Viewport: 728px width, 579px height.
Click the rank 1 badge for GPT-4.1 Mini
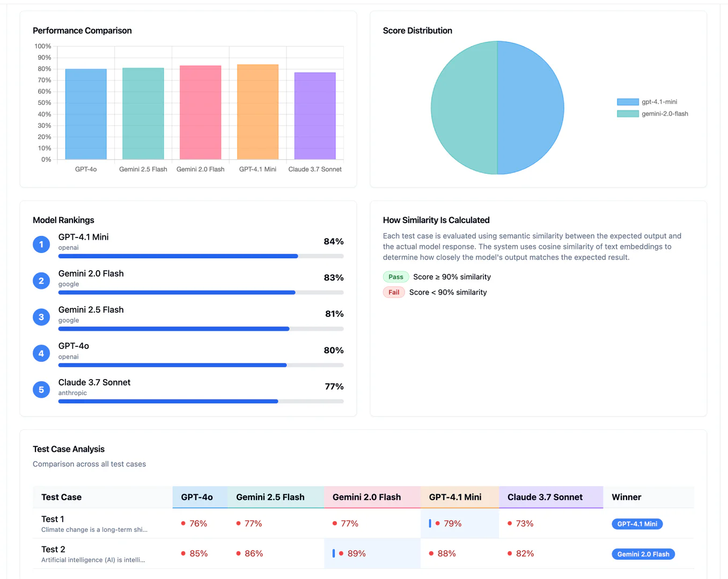pos(41,244)
